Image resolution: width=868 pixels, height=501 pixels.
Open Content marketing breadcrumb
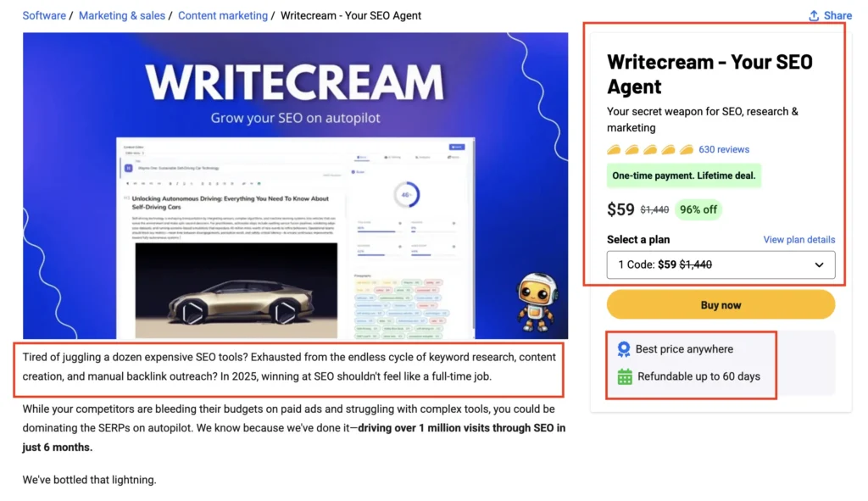tap(223, 15)
